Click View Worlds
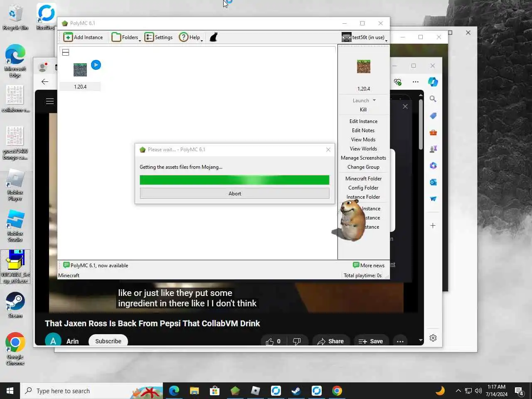 point(363,149)
